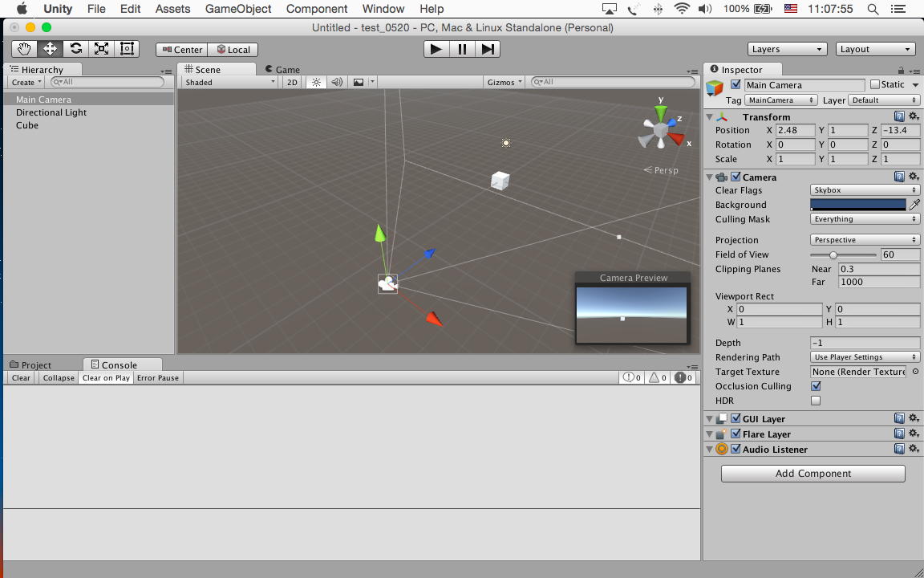Pick background color with eyedropper
This screenshot has width=924, height=578.
pos(914,205)
